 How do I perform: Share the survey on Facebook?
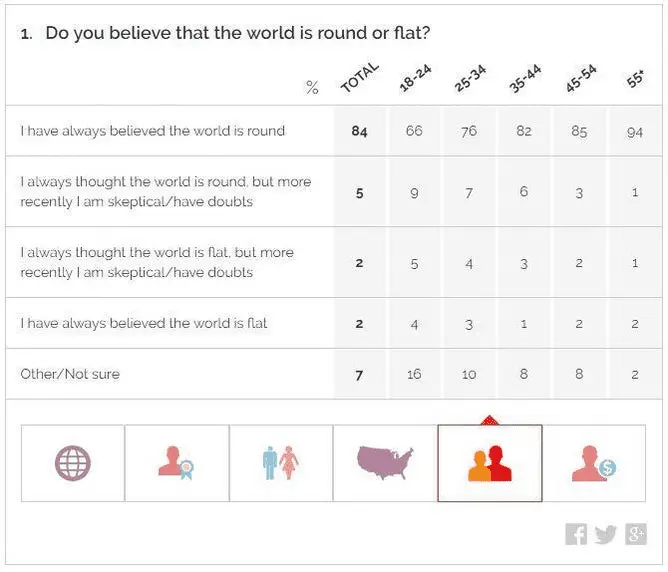coord(576,534)
